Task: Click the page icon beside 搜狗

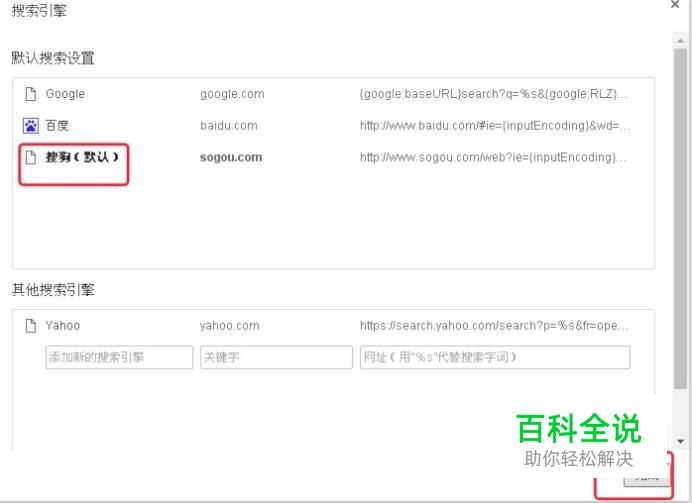Action: click(30, 157)
